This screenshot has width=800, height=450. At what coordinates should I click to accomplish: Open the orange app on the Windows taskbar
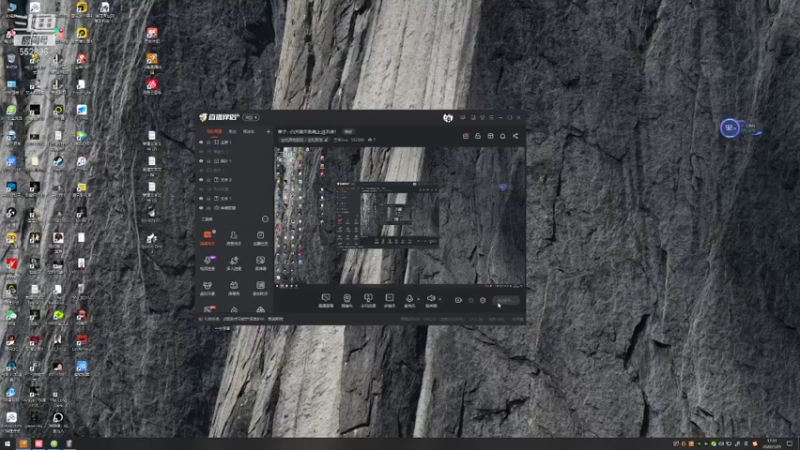point(23,444)
